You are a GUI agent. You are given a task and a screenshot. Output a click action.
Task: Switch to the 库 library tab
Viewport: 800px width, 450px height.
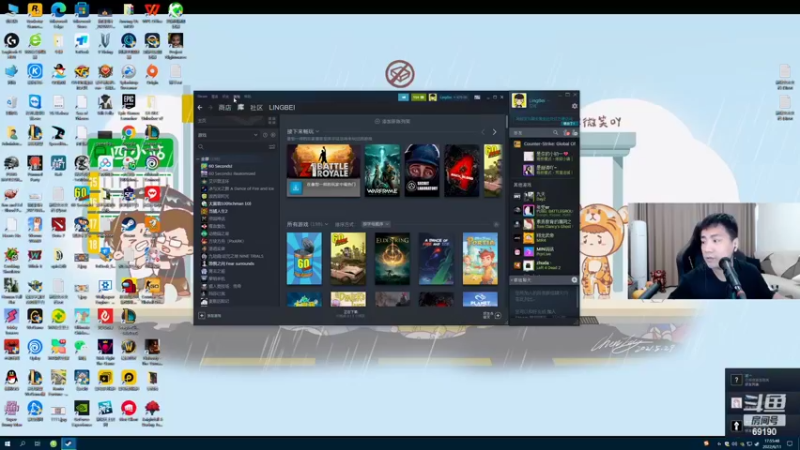(x=240, y=107)
